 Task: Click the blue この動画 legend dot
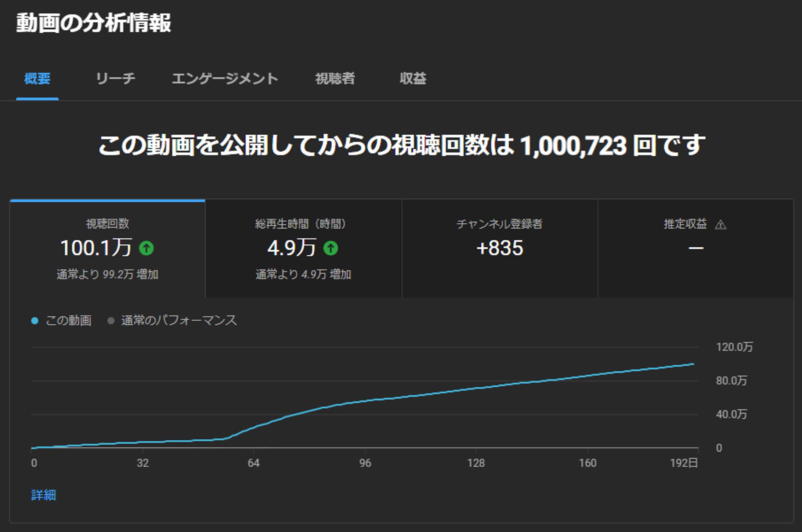click(x=35, y=320)
